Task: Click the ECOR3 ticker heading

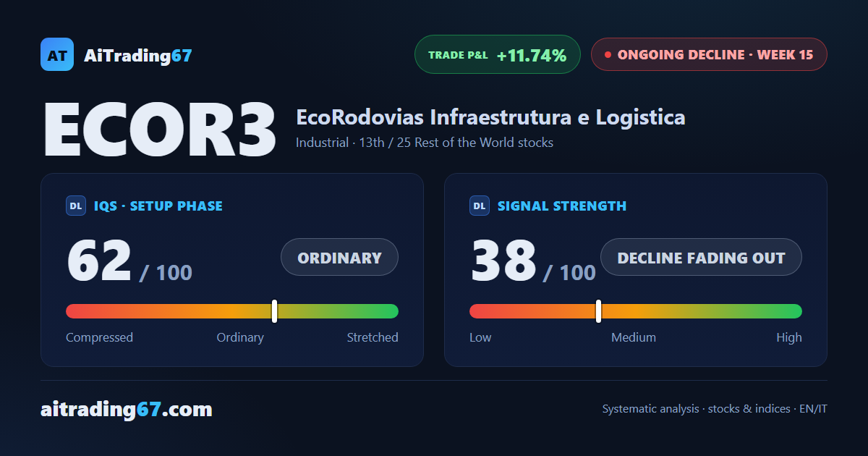Action: pyautogui.click(x=160, y=130)
